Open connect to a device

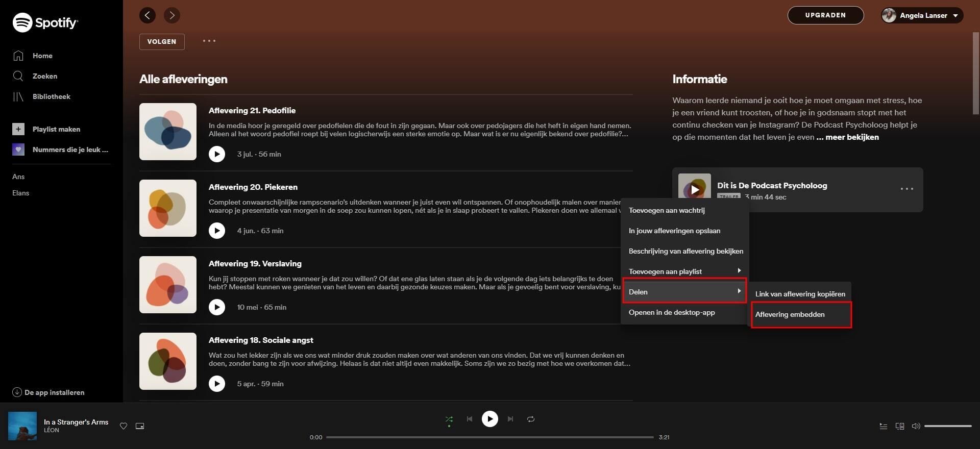(x=900, y=426)
